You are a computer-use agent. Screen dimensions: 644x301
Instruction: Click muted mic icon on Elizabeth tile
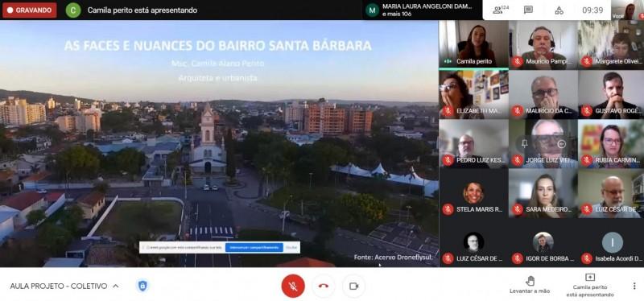coord(448,111)
